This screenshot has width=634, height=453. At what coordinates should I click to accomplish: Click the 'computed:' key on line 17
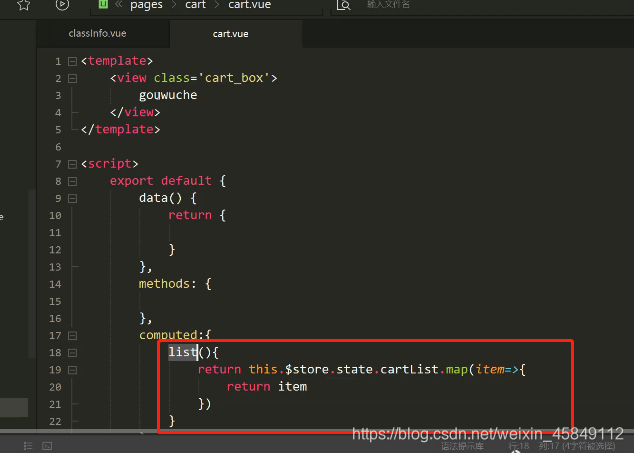tap(169, 335)
